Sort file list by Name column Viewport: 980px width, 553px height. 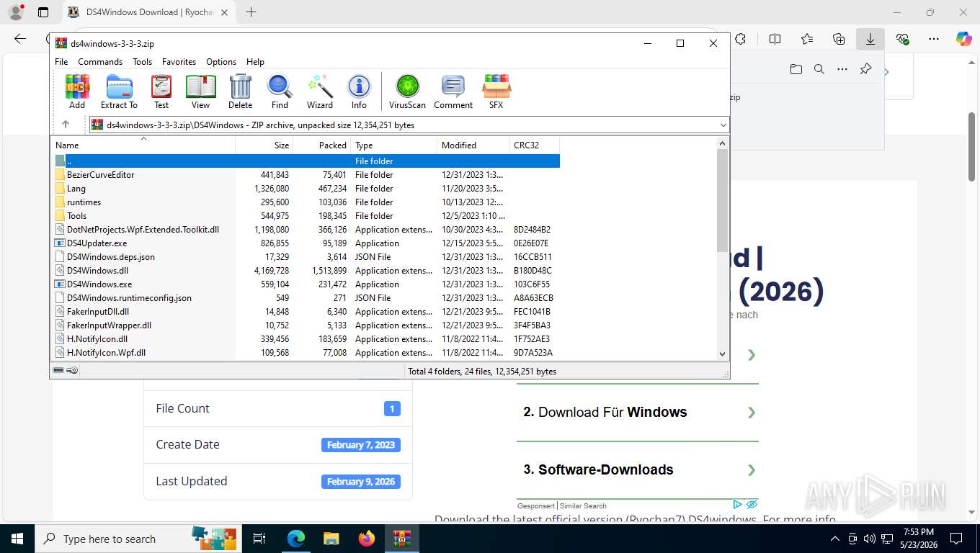(143, 145)
